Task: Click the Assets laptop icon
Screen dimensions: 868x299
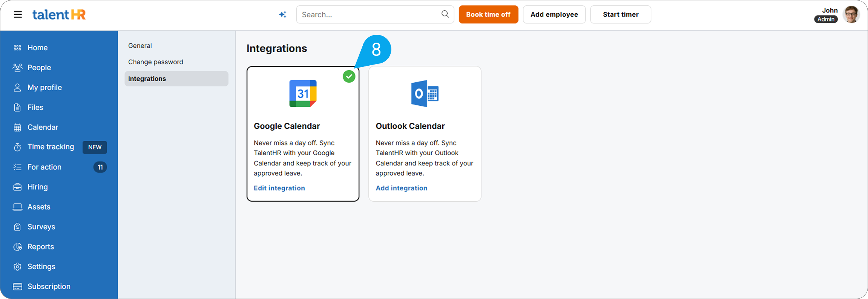Action: pos(17,207)
